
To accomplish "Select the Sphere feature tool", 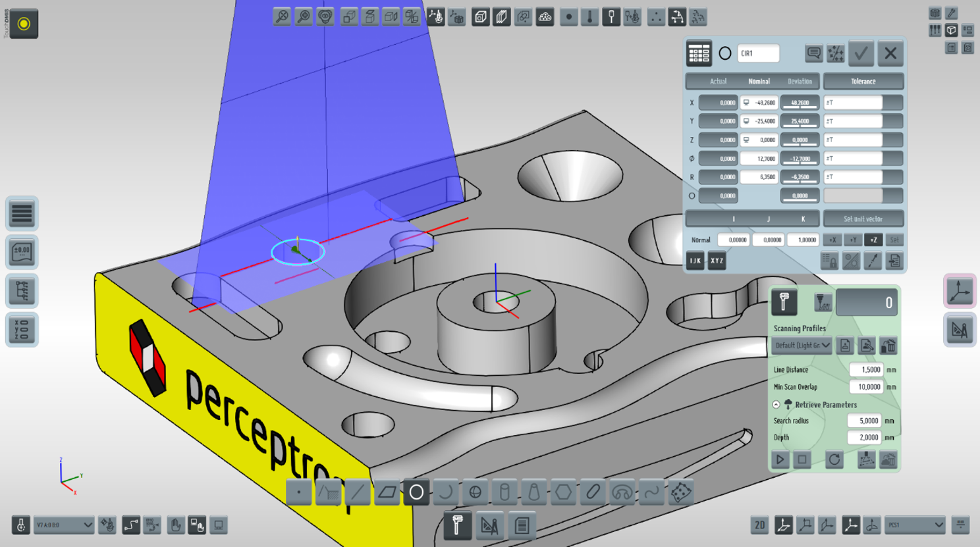I will pos(476,492).
